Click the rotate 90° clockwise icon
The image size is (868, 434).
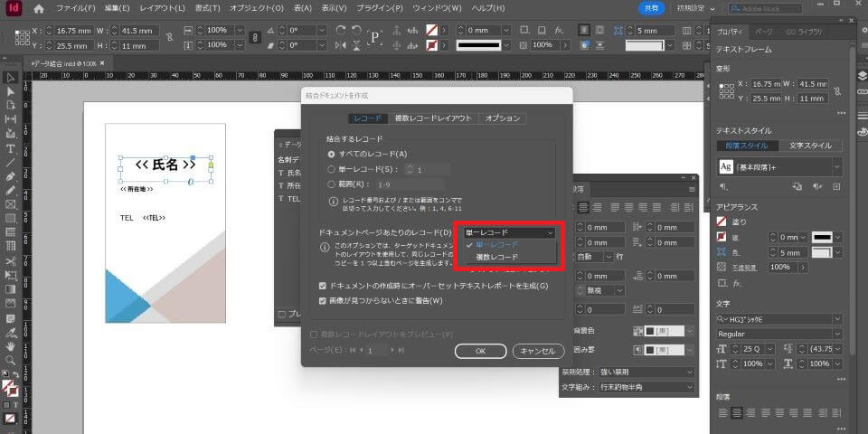pyautogui.click(x=341, y=29)
